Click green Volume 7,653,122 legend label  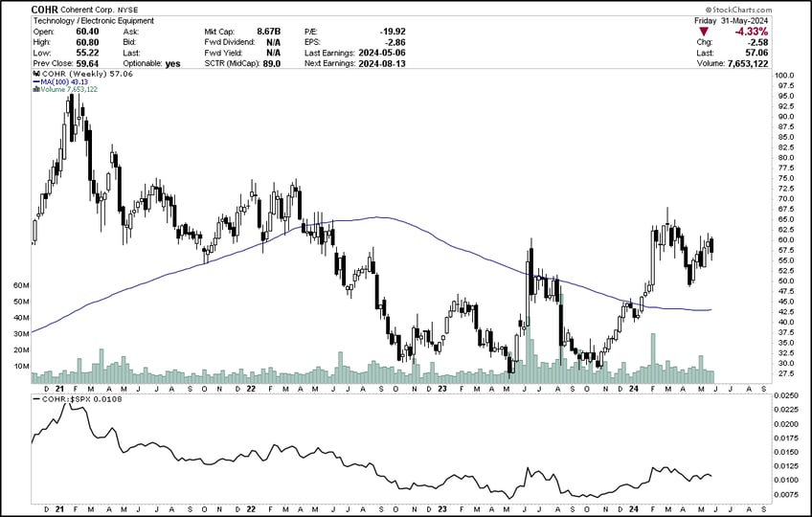69,89
